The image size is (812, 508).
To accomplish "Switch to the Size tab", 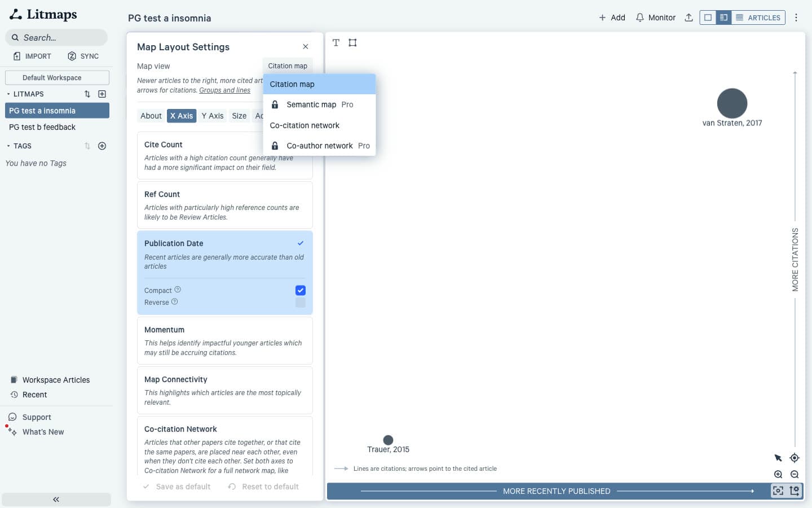I will (239, 116).
